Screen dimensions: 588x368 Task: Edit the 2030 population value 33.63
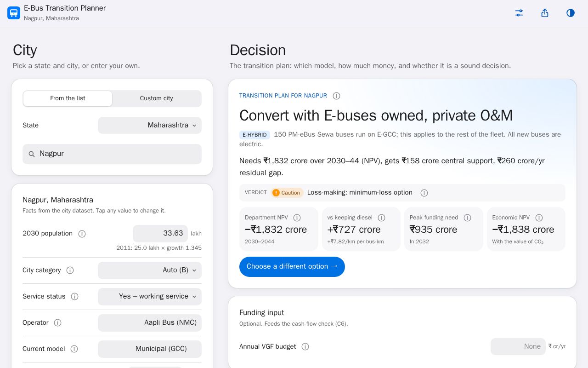[160, 233]
